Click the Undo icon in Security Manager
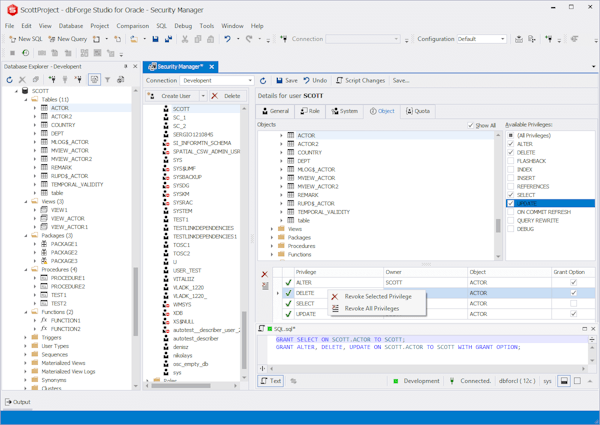Image resolution: width=600 pixels, height=425 pixels. 309,80
